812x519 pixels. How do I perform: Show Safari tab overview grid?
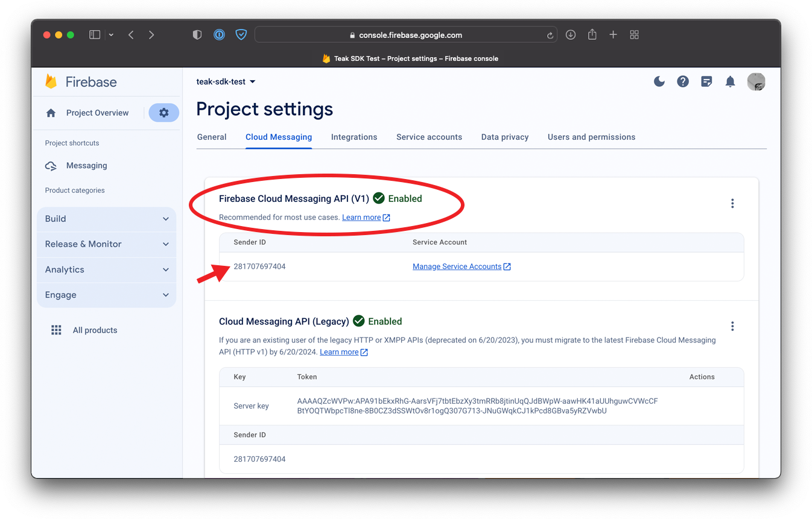pos(634,35)
